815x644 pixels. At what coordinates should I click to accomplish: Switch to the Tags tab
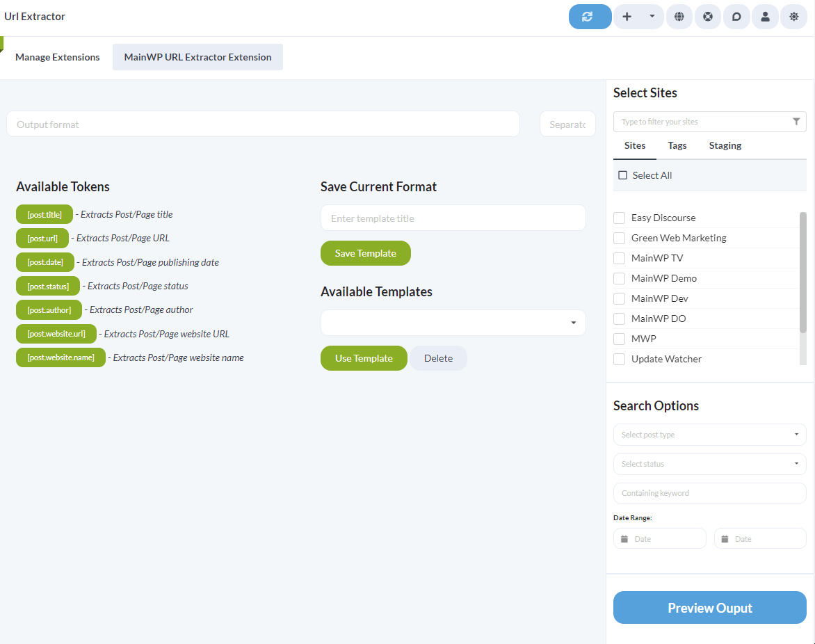tap(677, 145)
